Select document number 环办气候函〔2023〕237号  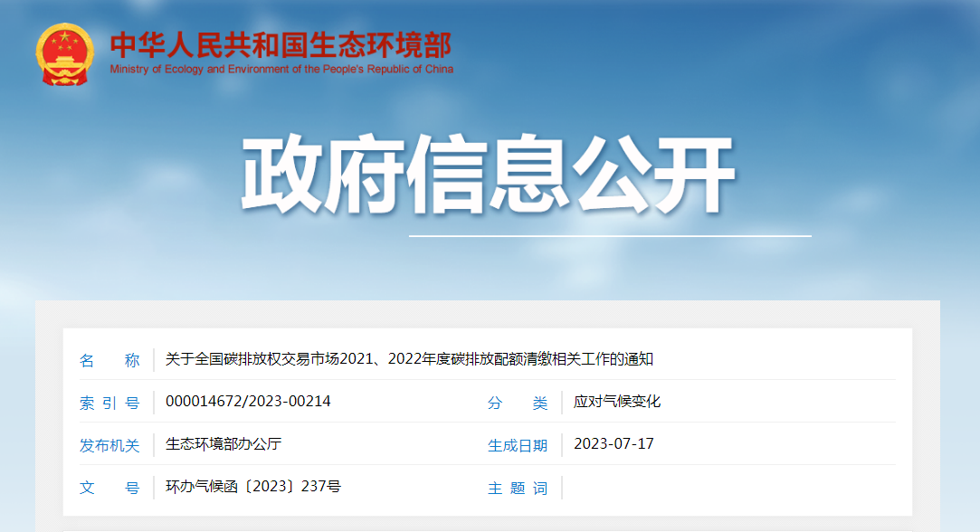(253, 487)
